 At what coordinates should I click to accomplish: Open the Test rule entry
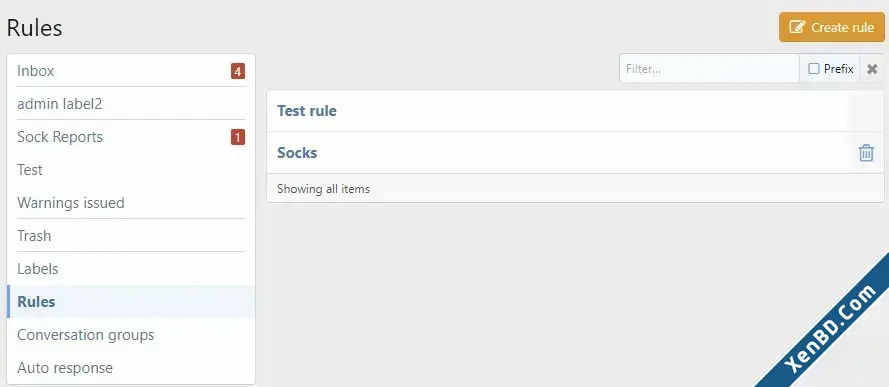307,110
